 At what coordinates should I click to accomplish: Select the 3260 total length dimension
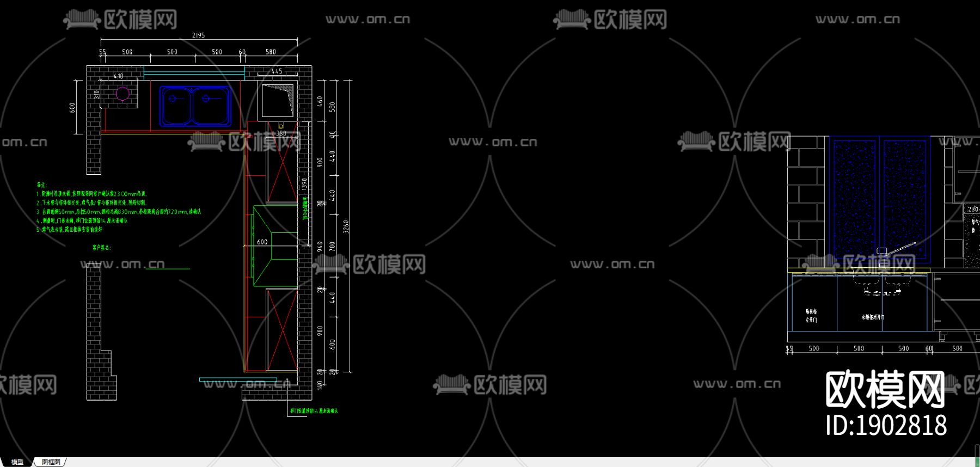pyautogui.click(x=346, y=227)
